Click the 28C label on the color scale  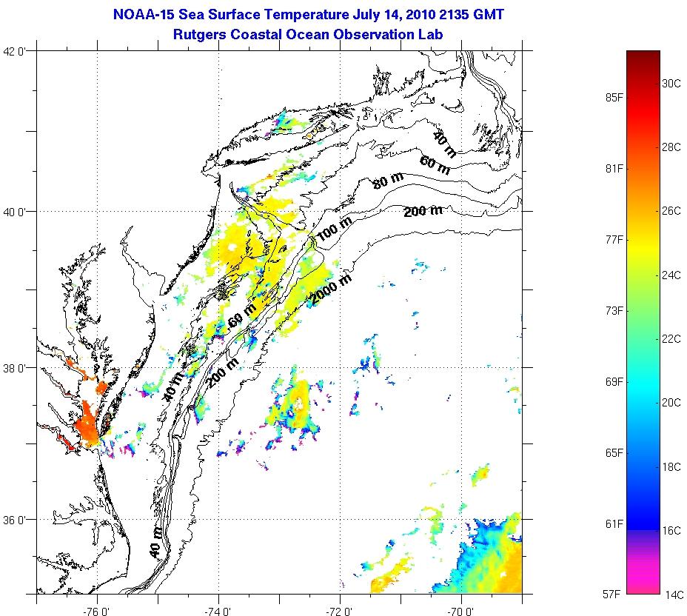click(671, 147)
